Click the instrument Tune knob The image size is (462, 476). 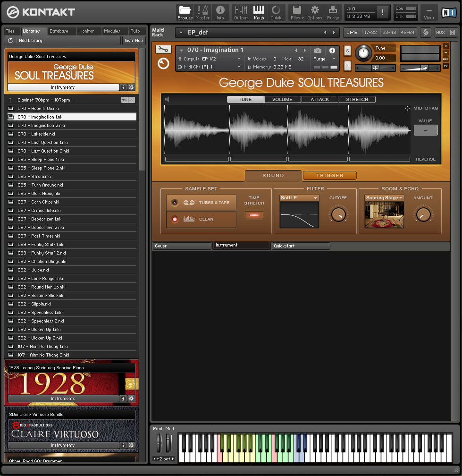pos(363,53)
